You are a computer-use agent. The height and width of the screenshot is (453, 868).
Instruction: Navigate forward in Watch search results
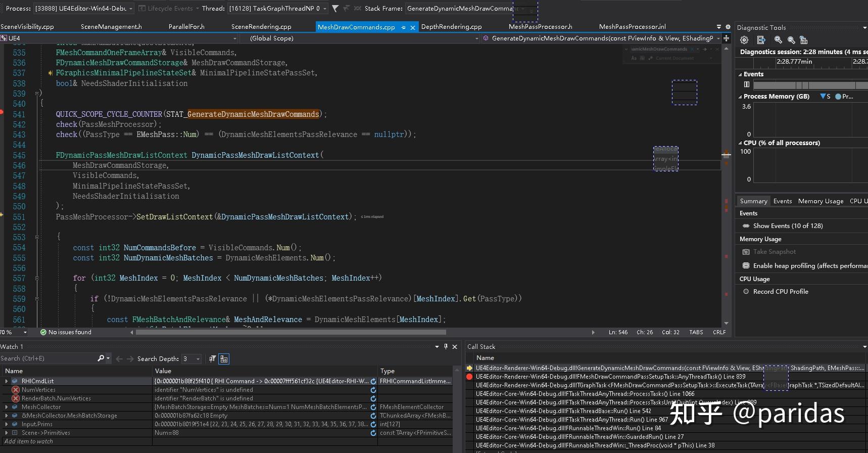point(130,358)
